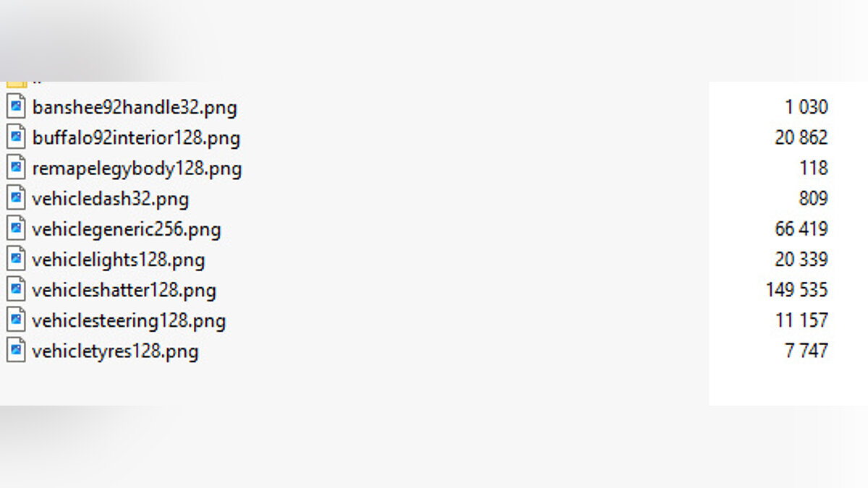
Task: Select the vehiclegeneric256.png image icon
Action: point(16,229)
